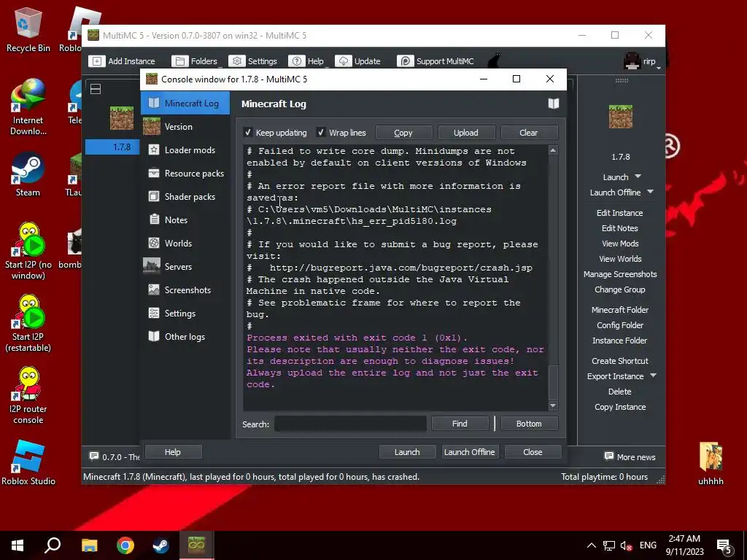
Task: Click the log vertical scrollbar thumb
Action: (x=553, y=382)
